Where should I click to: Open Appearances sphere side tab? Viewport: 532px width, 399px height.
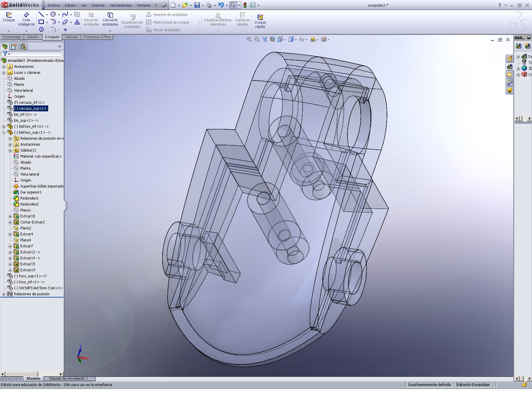(x=509, y=90)
